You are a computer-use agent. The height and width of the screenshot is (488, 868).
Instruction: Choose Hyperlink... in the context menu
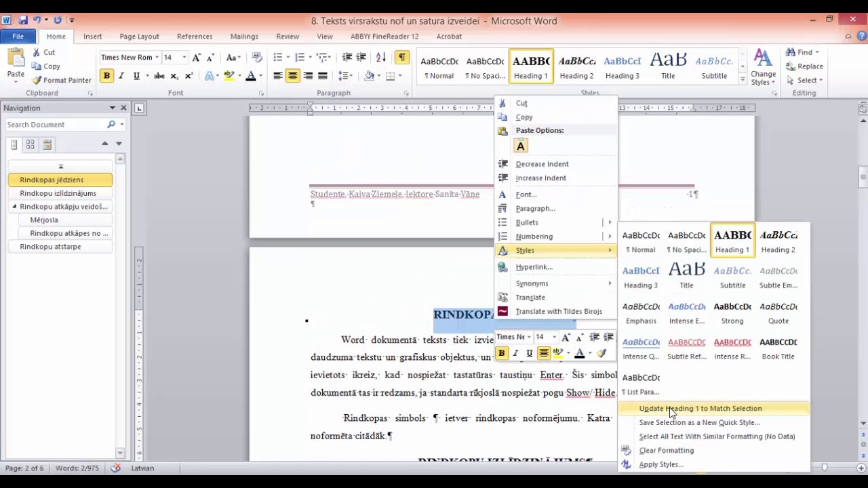[556, 267]
